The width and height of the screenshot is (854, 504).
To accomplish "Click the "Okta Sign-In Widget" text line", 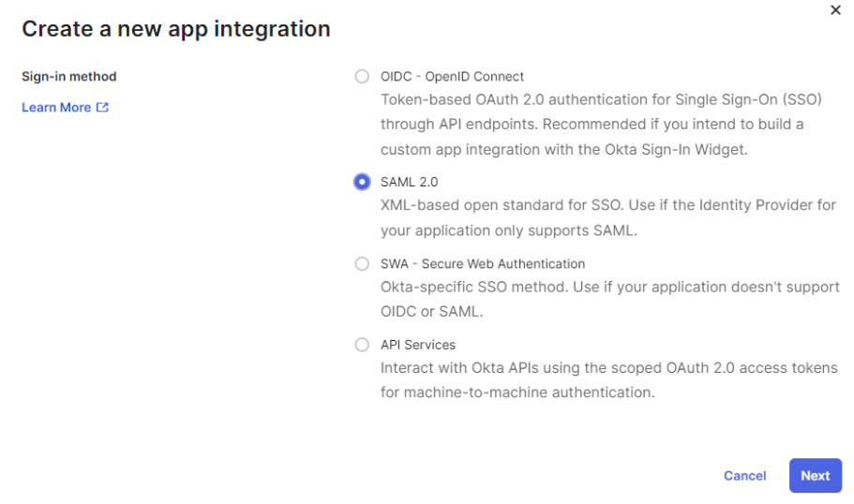I will click(x=563, y=149).
